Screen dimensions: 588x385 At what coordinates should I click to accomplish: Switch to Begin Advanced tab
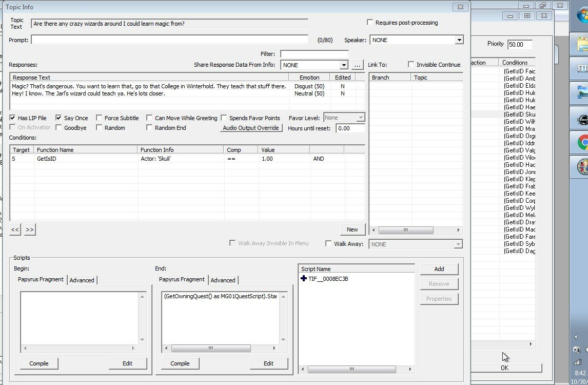coord(82,280)
